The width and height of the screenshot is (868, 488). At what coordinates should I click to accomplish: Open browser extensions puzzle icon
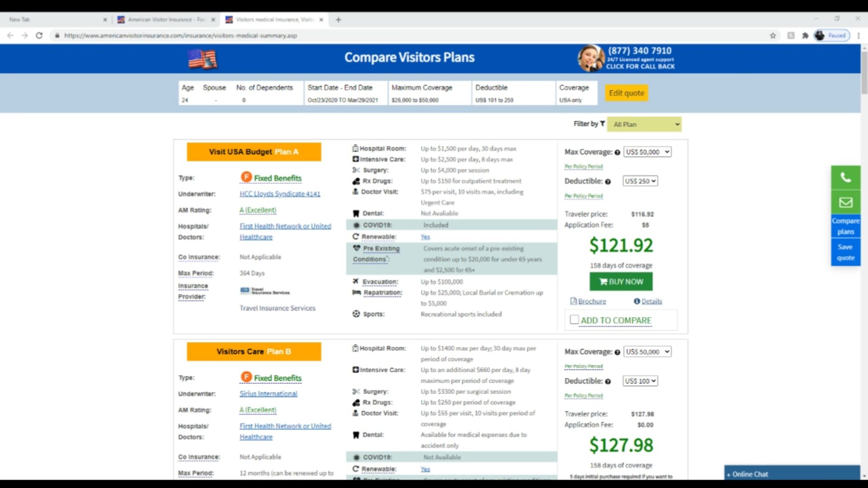coord(805,35)
